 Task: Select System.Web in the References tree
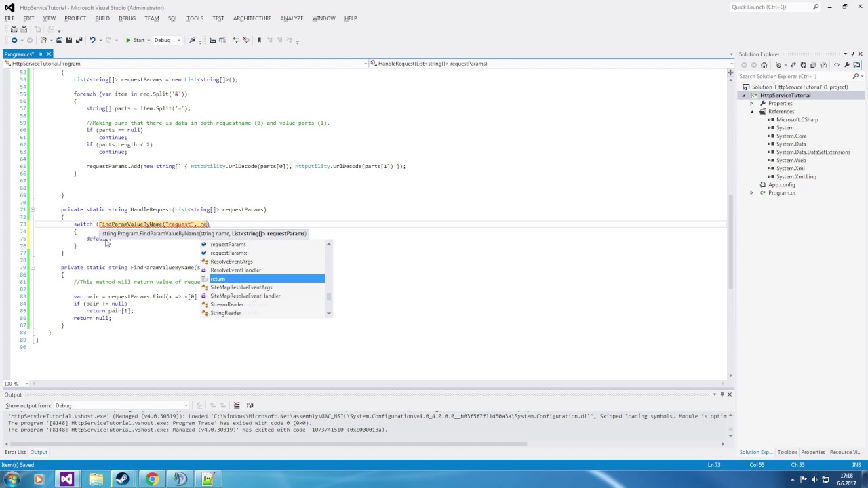click(791, 160)
